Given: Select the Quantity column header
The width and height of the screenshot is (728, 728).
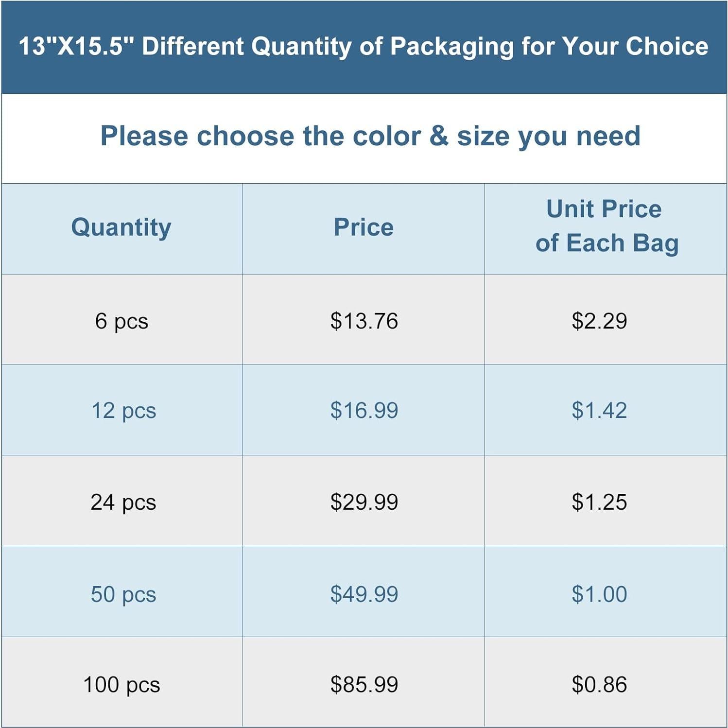Looking at the screenshot, I should click(121, 227).
